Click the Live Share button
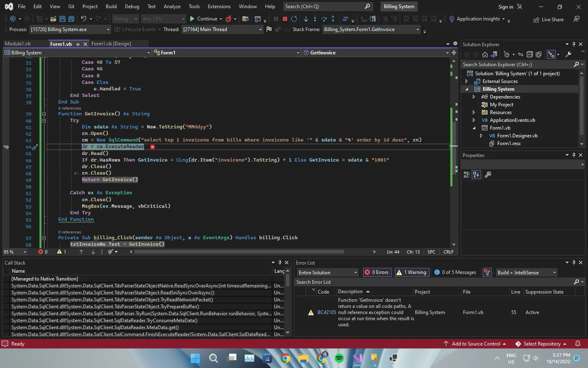Screen dimensions: 588x368 (548, 20)
